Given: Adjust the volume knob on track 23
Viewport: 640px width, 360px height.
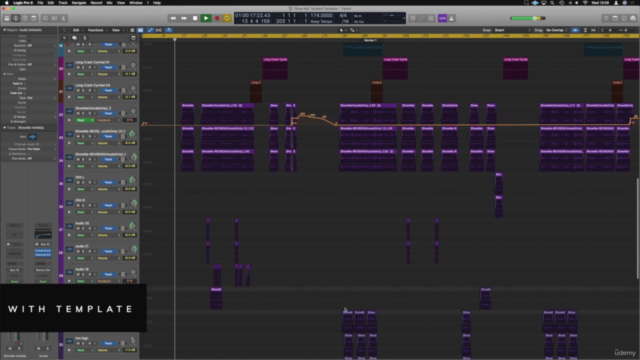Looking at the screenshot, I should pos(132,134).
